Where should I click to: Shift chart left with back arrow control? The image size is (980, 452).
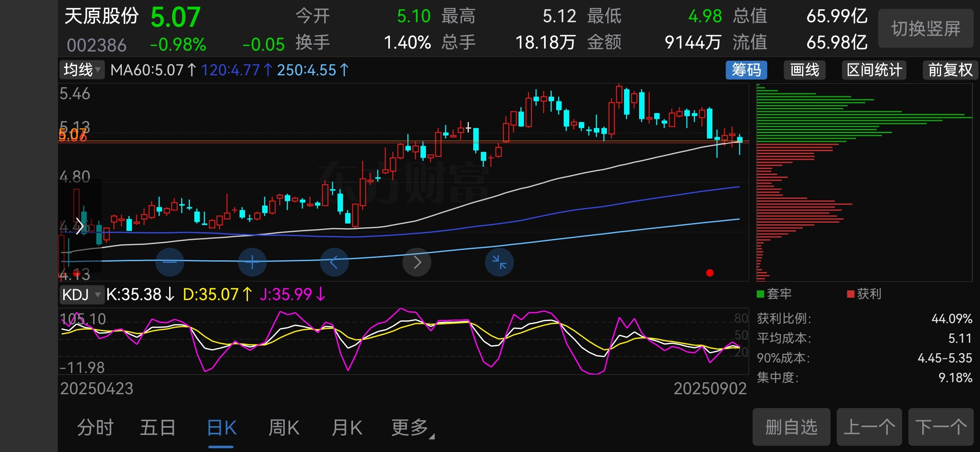(x=334, y=262)
